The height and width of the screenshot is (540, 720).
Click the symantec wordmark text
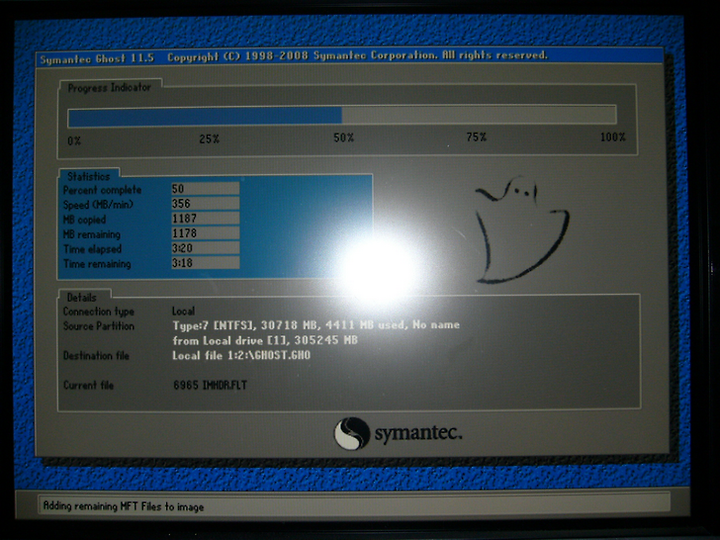418,433
